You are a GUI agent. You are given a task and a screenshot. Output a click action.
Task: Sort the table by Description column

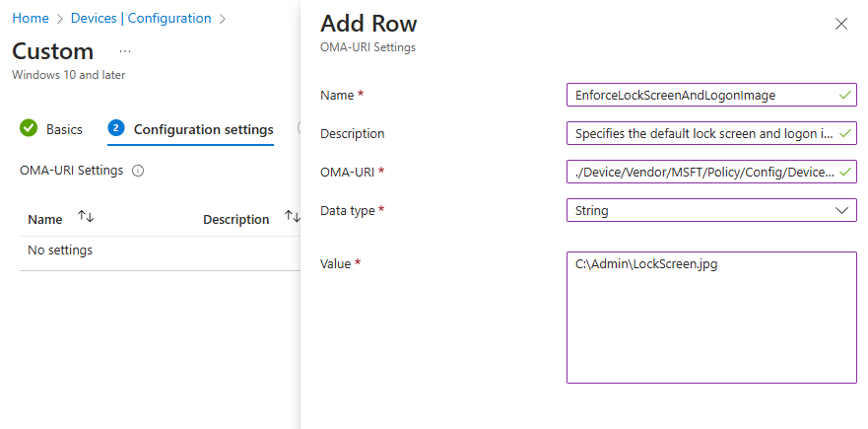(293, 218)
